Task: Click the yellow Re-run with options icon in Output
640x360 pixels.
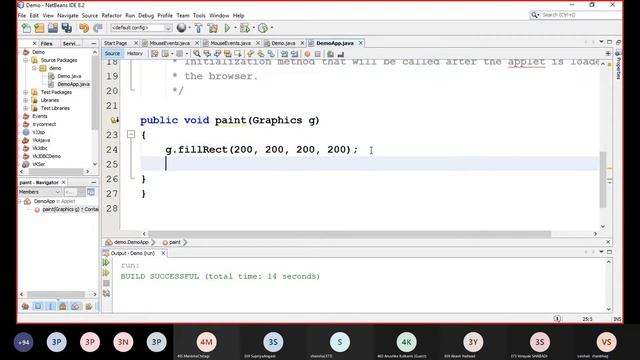Action: (106, 273)
